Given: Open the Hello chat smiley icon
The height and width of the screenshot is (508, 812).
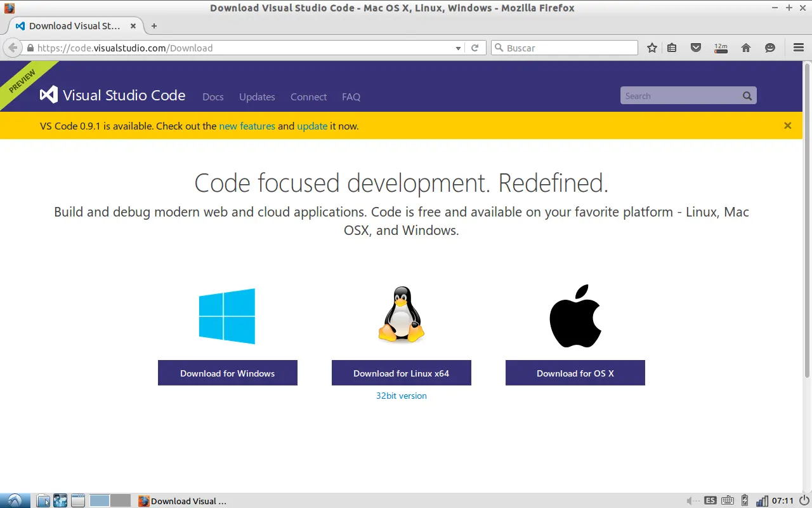Looking at the screenshot, I should point(770,48).
